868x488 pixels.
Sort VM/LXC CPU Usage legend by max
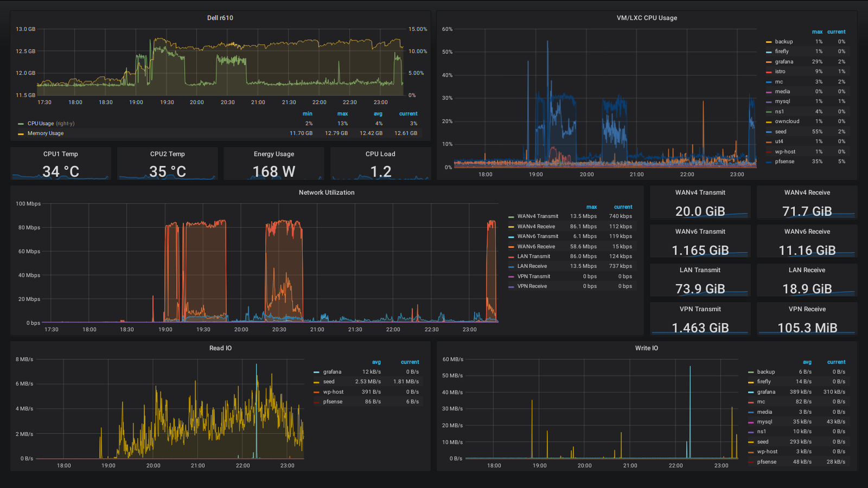pyautogui.click(x=817, y=32)
